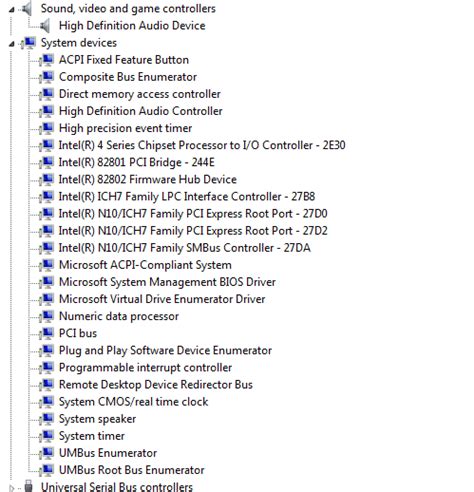Click the icon for SMBus Controller 27DA
The image size is (474, 492).
click(46, 248)
